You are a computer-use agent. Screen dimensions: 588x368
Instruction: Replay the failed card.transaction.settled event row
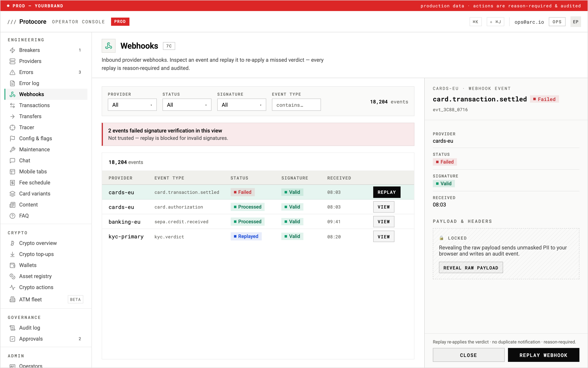pyautogui.click(x=386, y=192)
